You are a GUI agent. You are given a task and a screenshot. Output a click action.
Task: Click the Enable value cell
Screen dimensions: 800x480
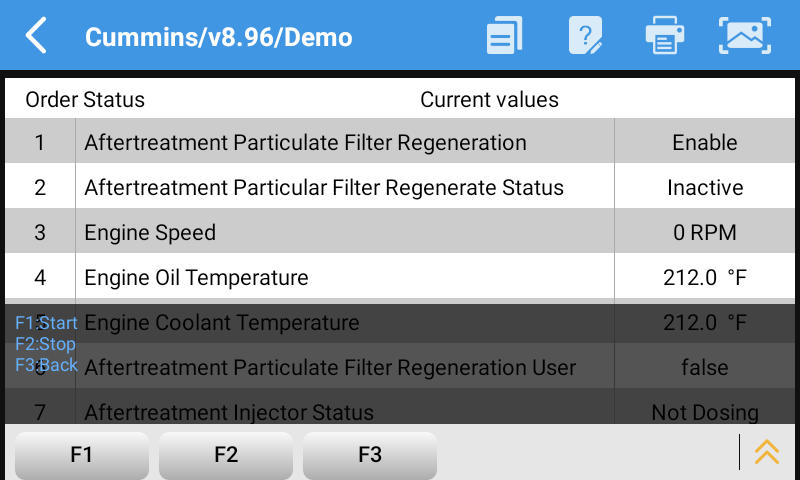click(x=705, y=143)
